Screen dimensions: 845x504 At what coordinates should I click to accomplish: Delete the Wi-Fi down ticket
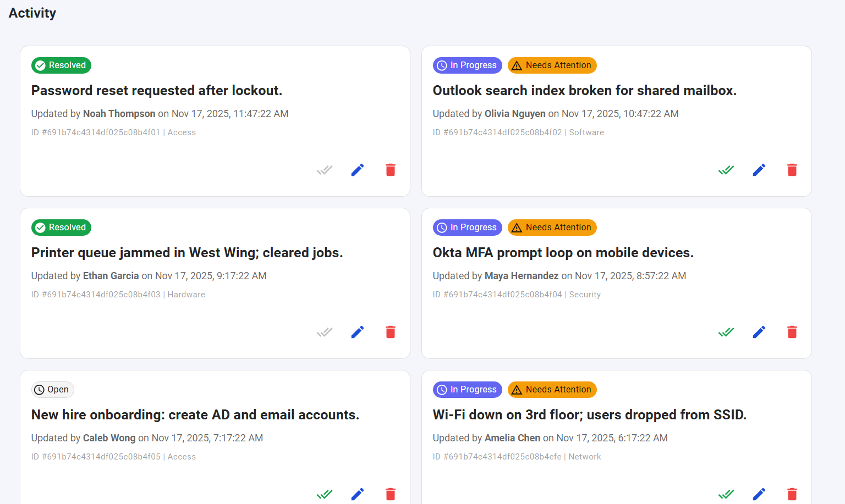(x=792, y=494)
